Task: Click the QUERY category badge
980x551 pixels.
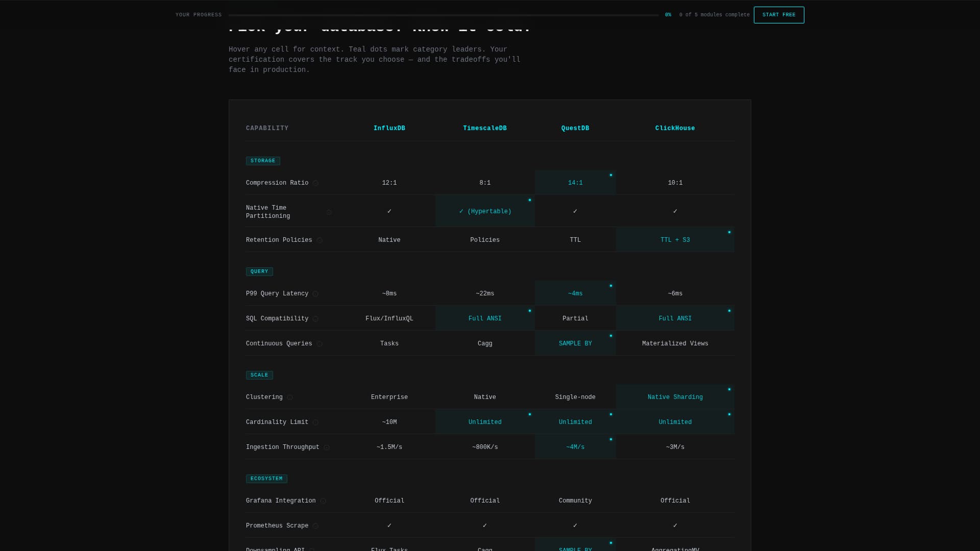Action: coord(259,271)
